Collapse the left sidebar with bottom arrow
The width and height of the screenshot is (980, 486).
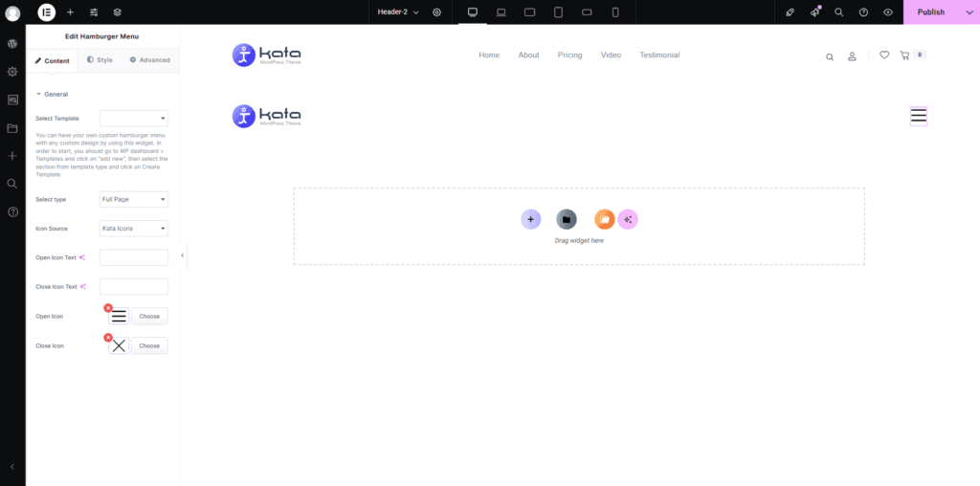pyautogui.click(x=12, y=467)
